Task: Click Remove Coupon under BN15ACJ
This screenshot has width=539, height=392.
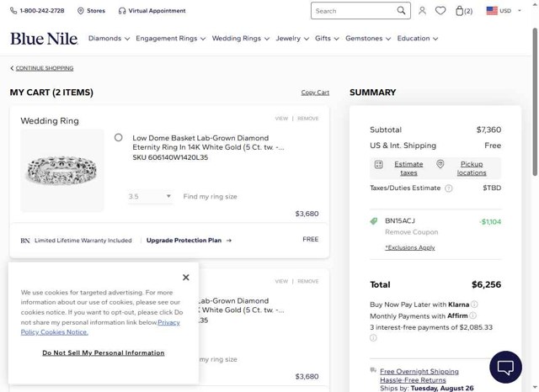Action: (x=412, y=232)
